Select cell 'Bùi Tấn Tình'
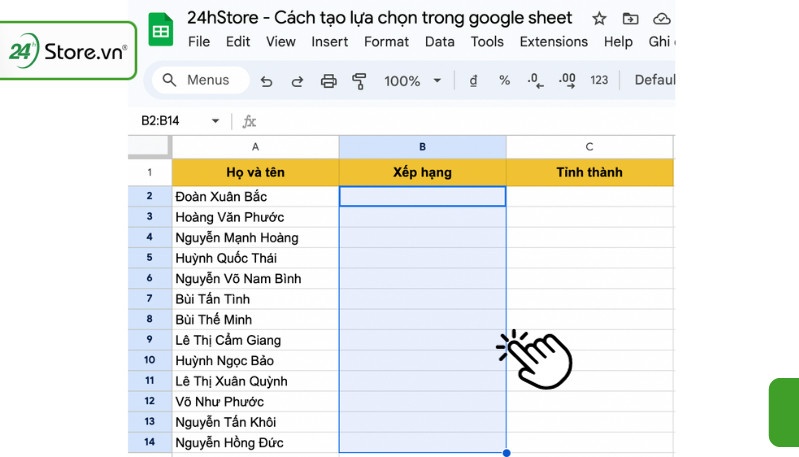The height and width of the screenshot is (457, 799). pos(255,299)
